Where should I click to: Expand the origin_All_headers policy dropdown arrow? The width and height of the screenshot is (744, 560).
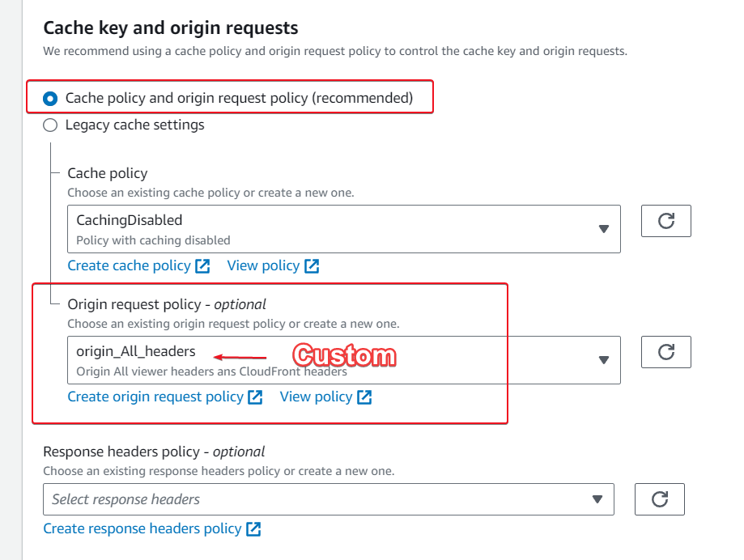click(604, 360)
